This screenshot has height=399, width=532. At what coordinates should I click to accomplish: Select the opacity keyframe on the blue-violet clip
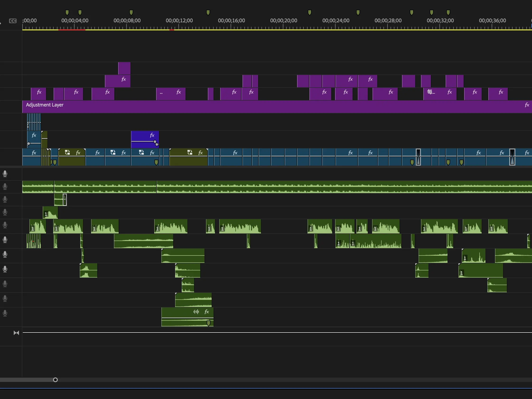pyautogui.click(x=155, y=142)
